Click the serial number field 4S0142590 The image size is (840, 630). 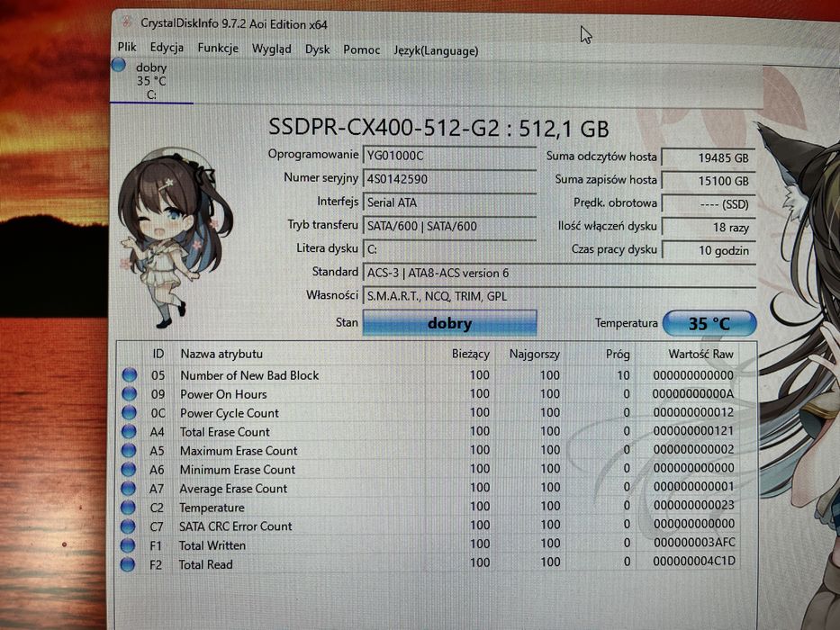tap(449, 179)
